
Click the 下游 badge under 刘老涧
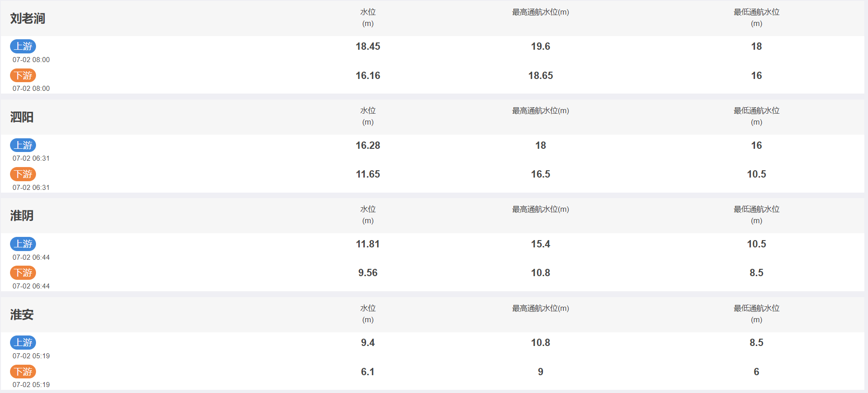(23, 75)
